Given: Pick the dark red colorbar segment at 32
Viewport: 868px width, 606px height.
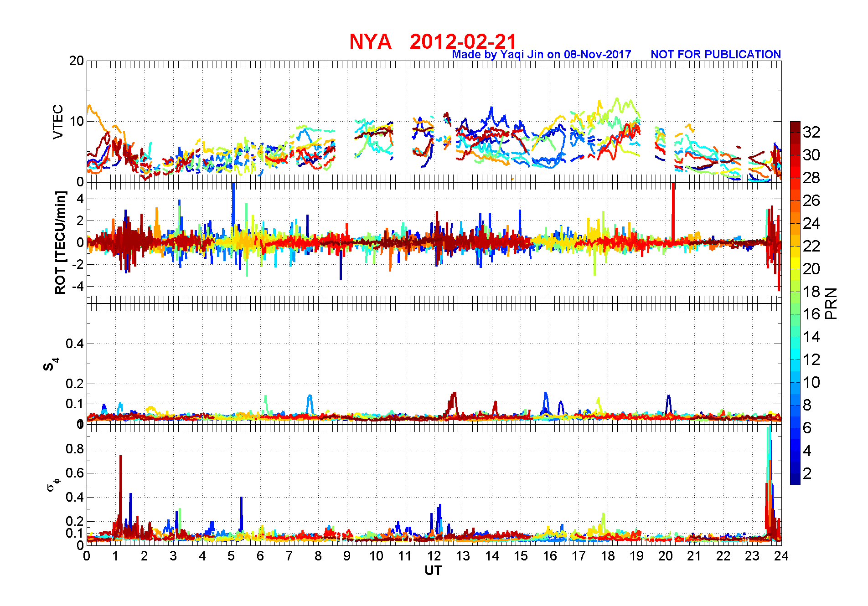Looking at the screenshot, I should click(795, 132).
